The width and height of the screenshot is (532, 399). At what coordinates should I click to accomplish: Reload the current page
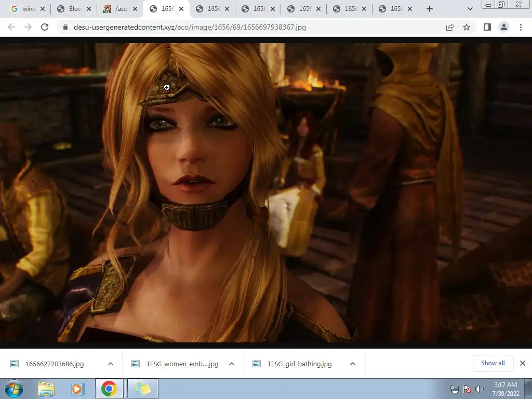point(45,27)
